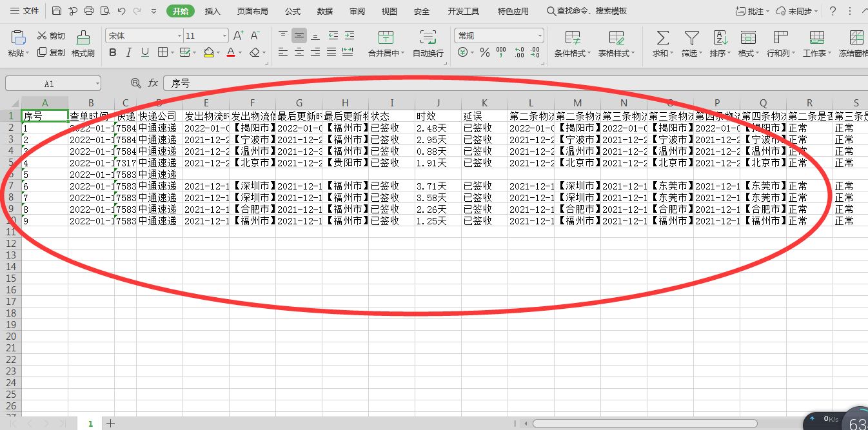Apply the yellow fill color bucket
Viewport: 868px width, 430px height.
pos(208,53)
